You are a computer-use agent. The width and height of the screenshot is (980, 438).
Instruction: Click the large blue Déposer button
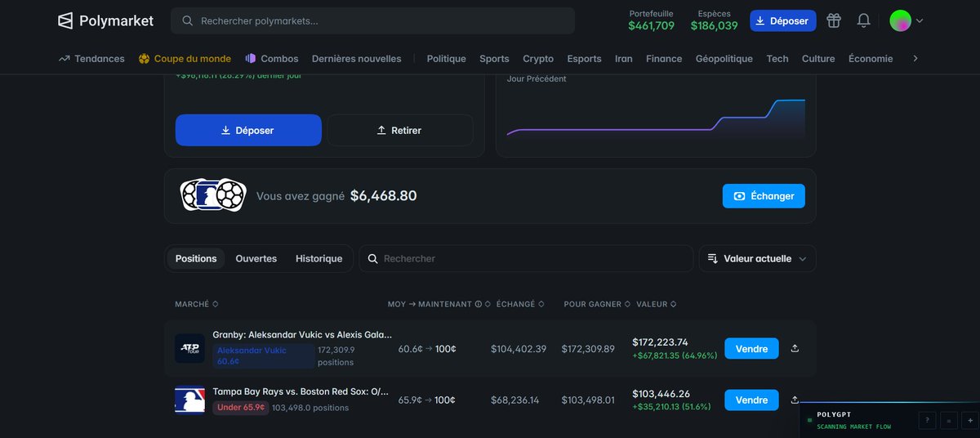248,130
